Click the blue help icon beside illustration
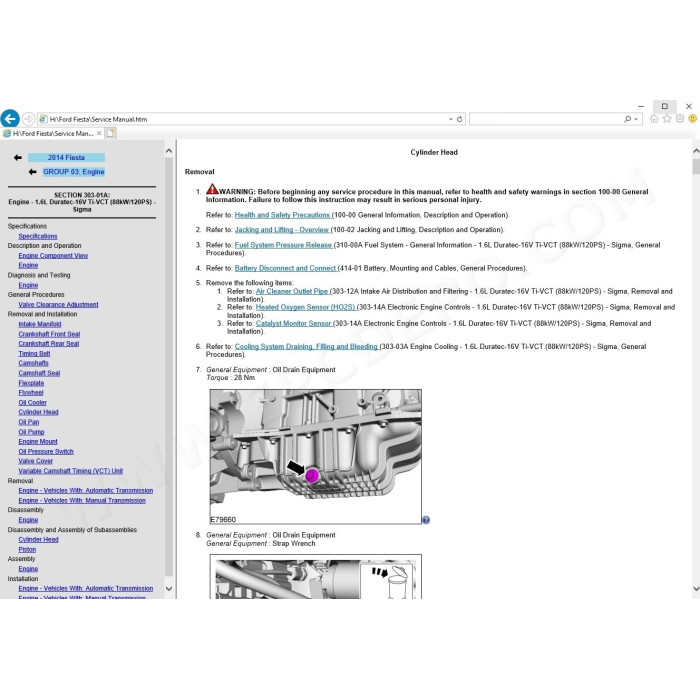The width and height of the screenshot is (700, 700). tap(426, 520)
